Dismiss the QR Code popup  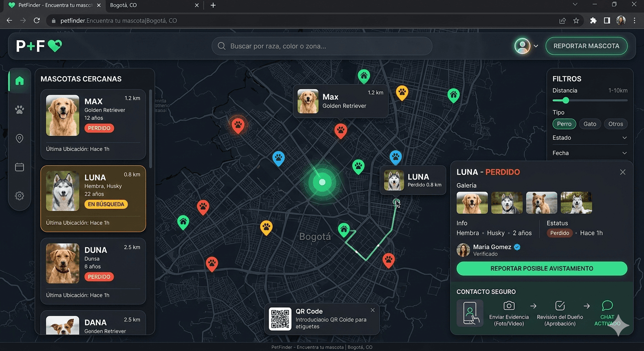coord(373,310)
